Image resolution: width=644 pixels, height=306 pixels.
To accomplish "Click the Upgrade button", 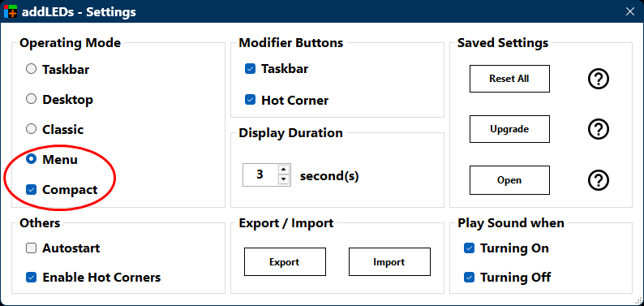I will [x=509, y=129].
